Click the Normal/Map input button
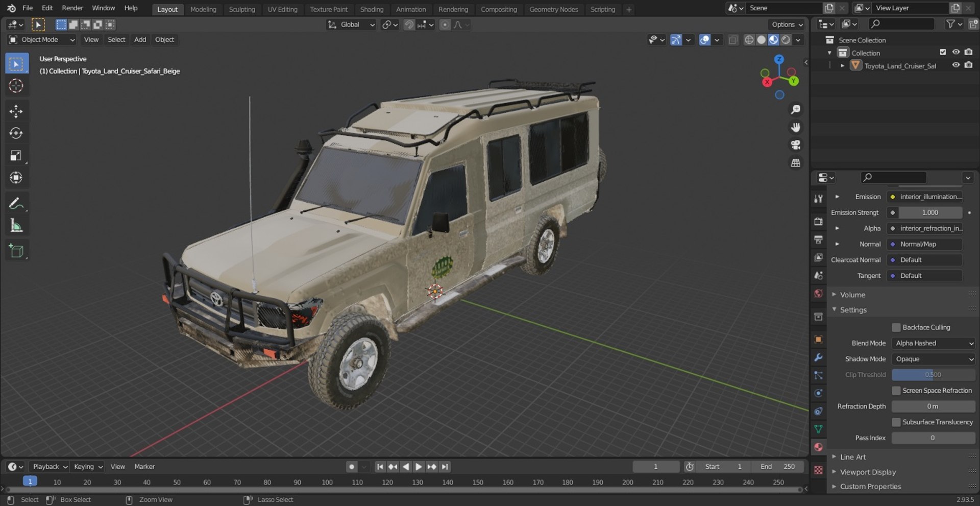 pos(924,244)
